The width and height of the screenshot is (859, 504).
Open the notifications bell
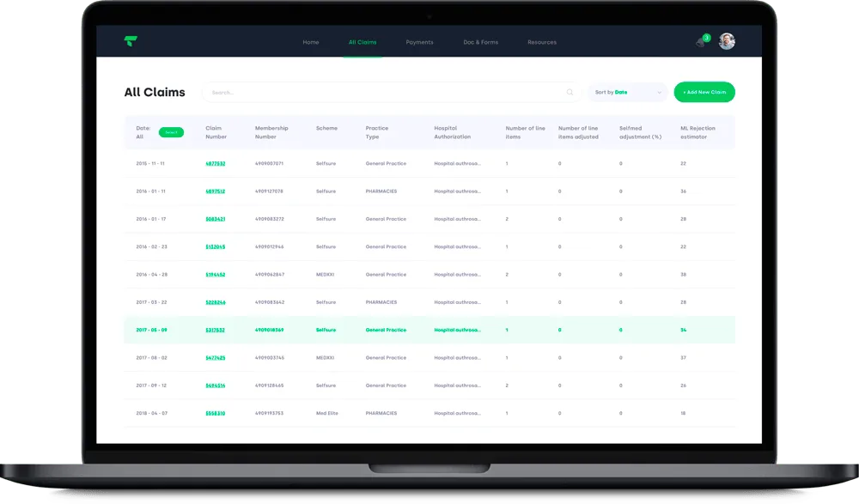702,41
